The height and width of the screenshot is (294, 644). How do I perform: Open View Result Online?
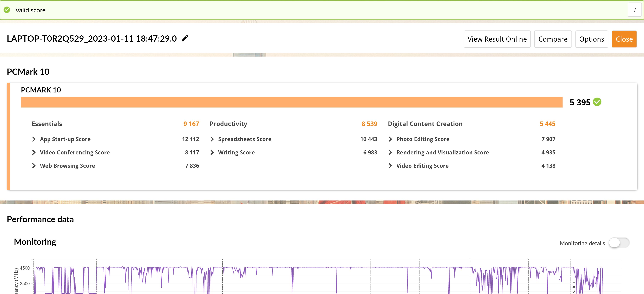497,39
